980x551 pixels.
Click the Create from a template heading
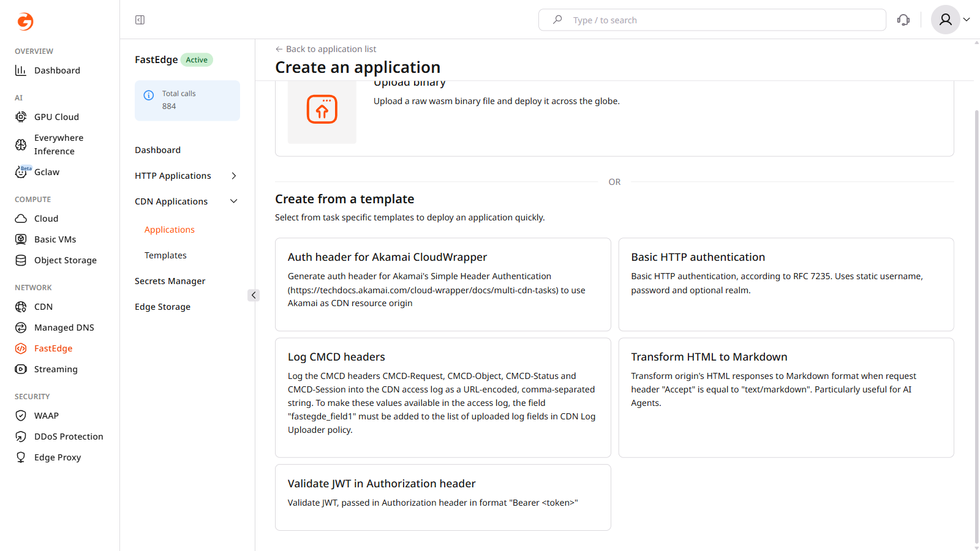click(344, 199)
